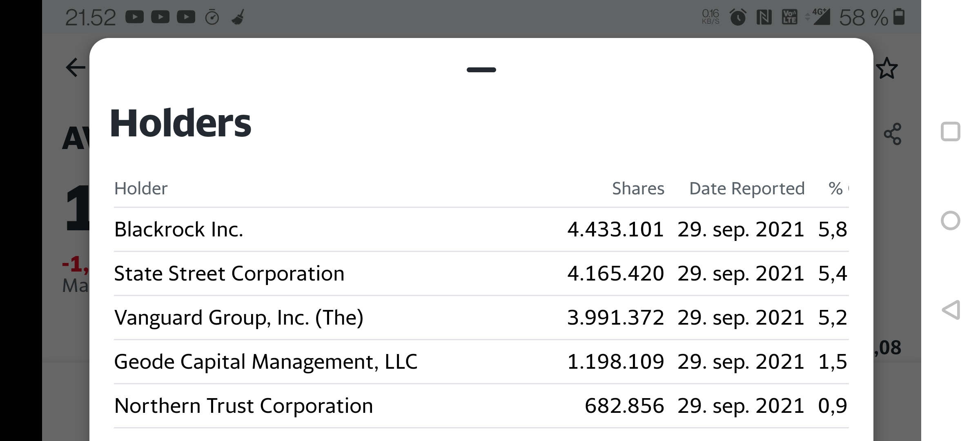Image resolution: width=980 pixels, height=441 pixels.
Task: Open the share icon
Action: click(893, 134)
